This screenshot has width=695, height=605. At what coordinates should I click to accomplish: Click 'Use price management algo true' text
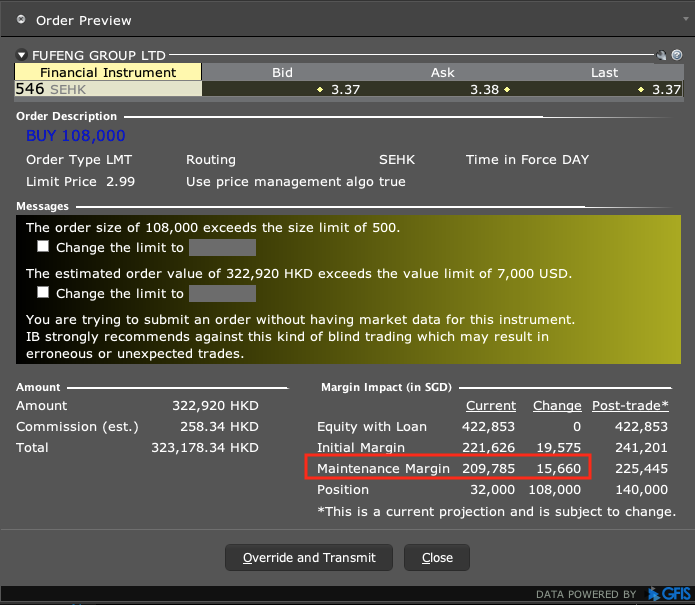pos(296,182)
